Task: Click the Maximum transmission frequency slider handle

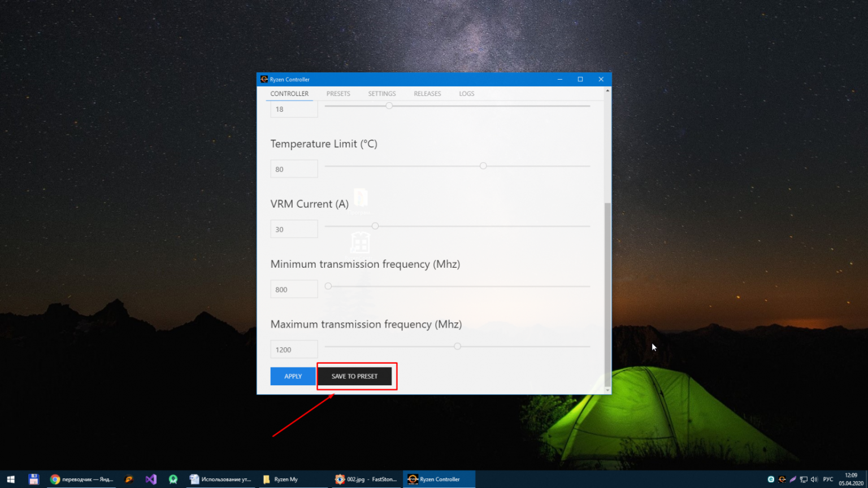Action: point(458,346)
